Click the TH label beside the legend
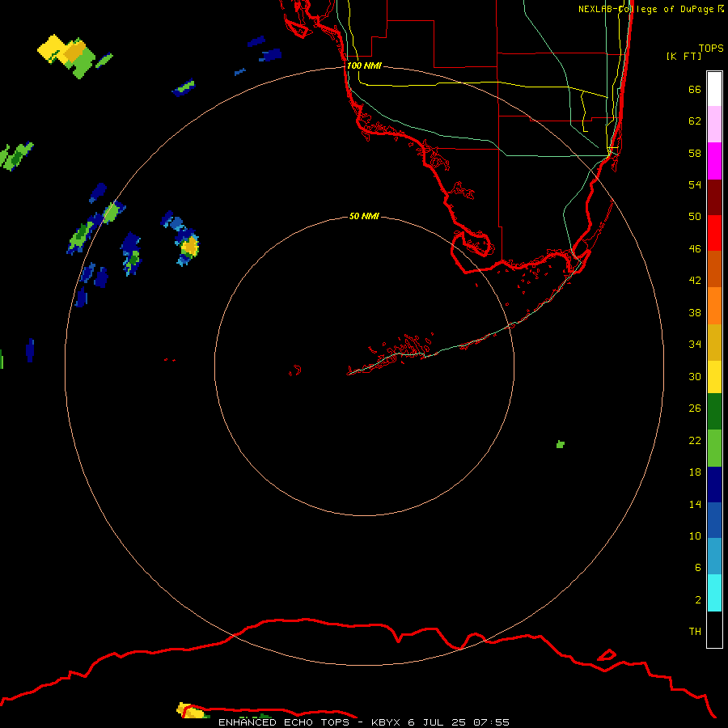The height and width of the screenshot is (728, 728). (x=695, y=631)
